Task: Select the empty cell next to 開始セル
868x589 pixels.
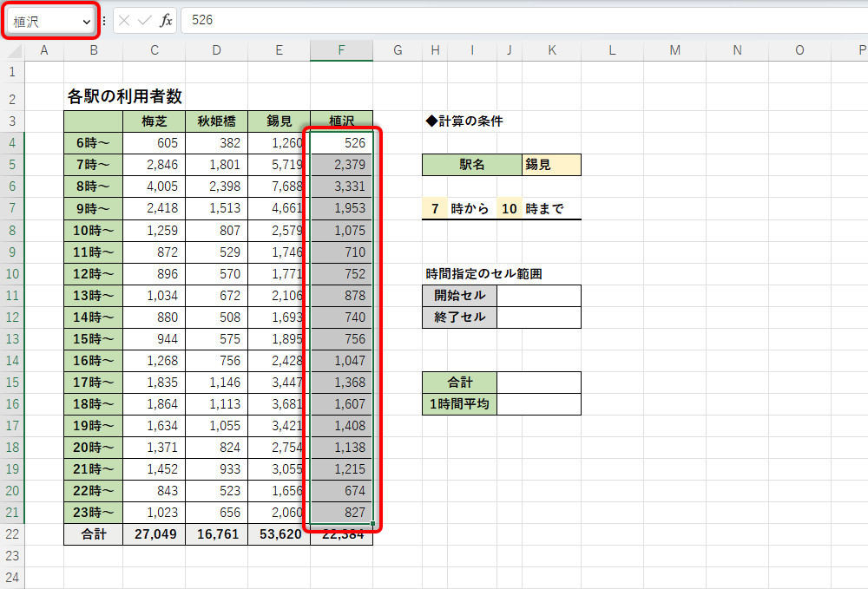Action: (x=538, y=296)
